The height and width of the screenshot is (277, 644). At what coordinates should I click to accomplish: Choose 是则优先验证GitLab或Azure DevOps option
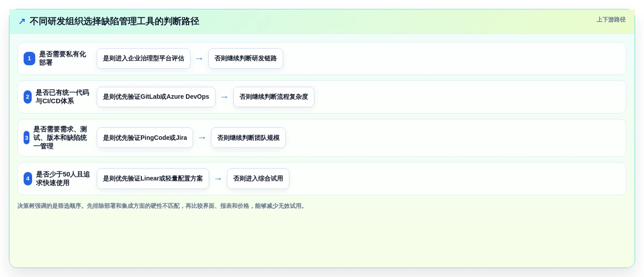tap(156, 97)
